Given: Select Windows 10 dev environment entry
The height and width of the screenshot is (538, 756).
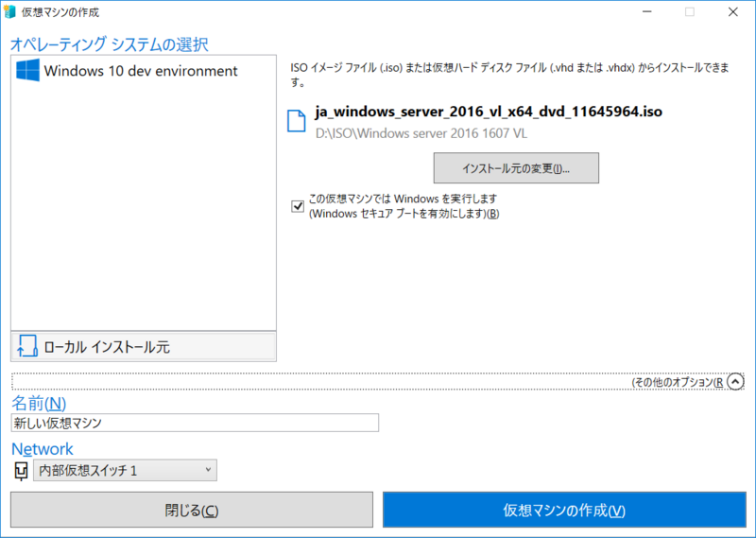Looking at the screenshot, I should 144,71.
